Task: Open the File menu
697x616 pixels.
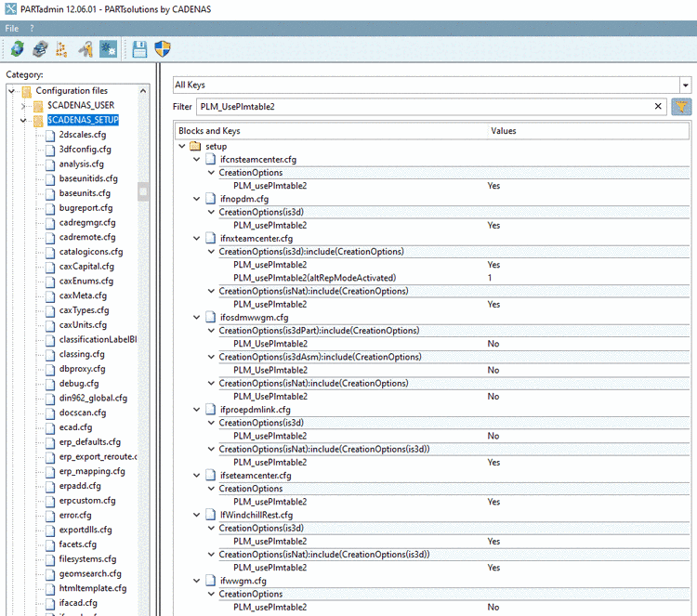Action: (x=12, y=29)
